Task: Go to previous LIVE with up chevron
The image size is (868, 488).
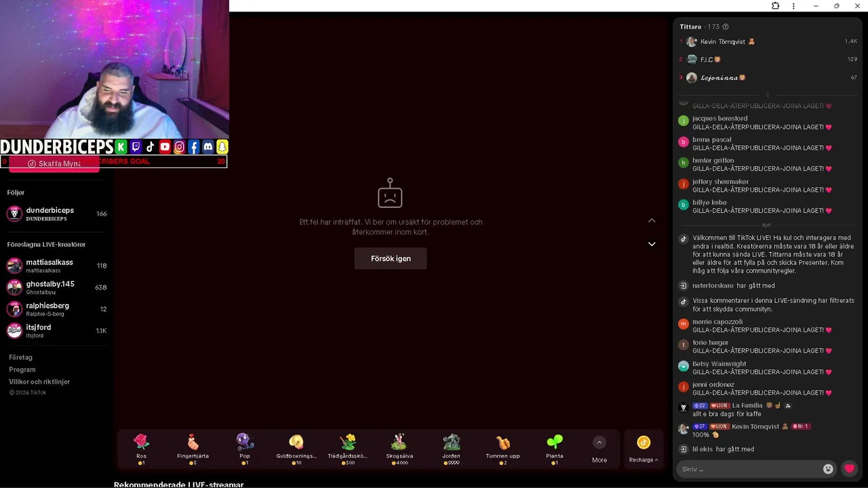Action: pyautogui.click(x=652, y=220)
